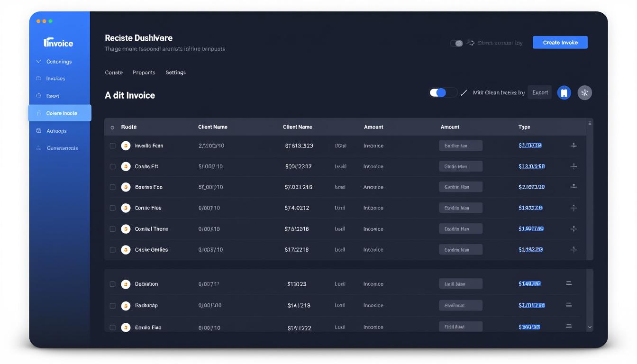Click the equals icon in Baobeoap row
The width and height of the screenshot is (637, 364).
[x=569, y=305]
